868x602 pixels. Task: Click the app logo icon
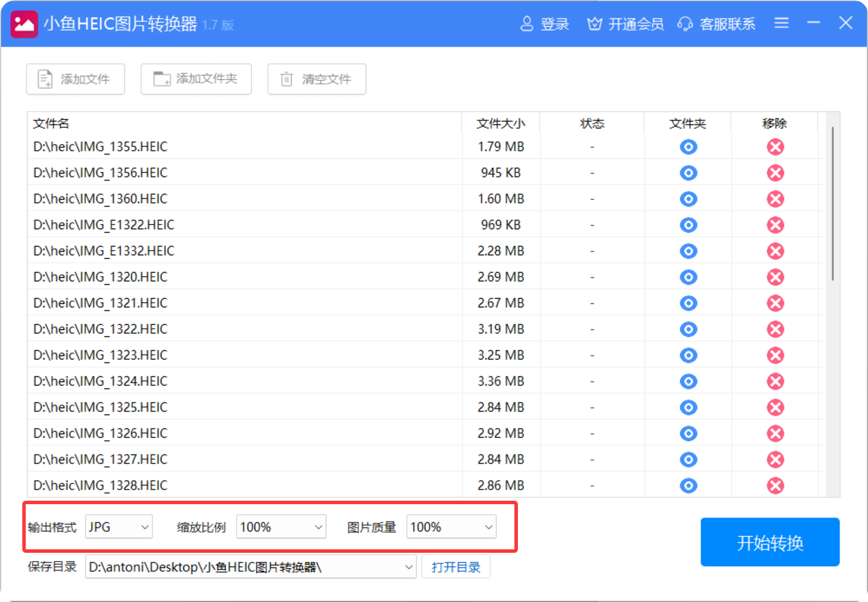tap(24, 24)
